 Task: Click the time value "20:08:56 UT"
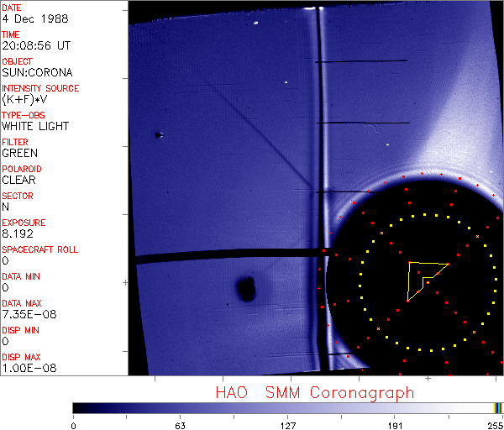[x=36, y=45]
